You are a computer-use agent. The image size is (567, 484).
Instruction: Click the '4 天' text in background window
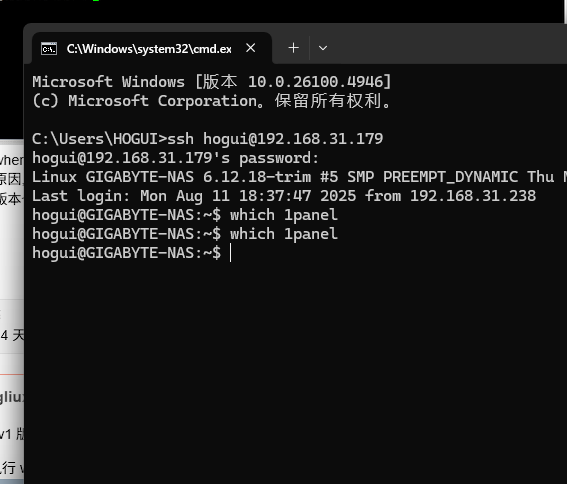pos(12,335)
